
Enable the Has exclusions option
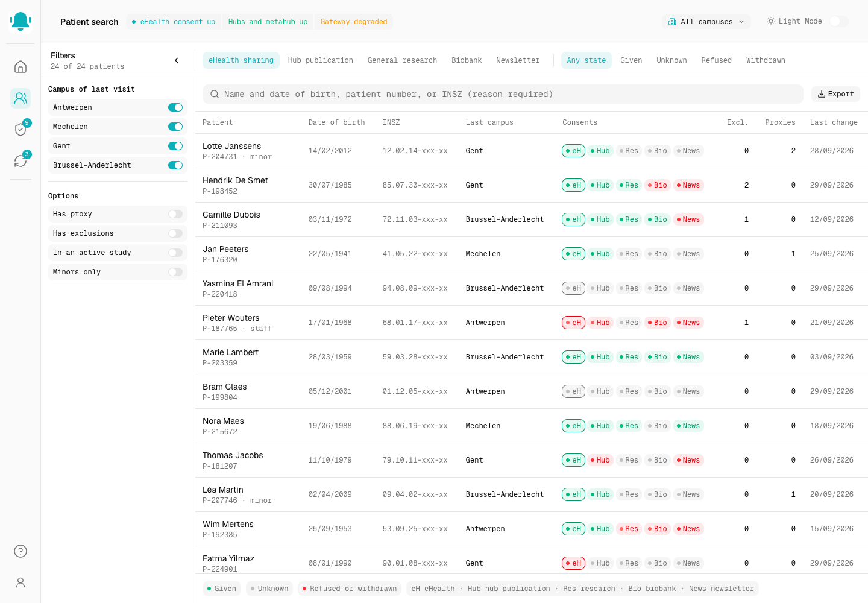(175, 233)
